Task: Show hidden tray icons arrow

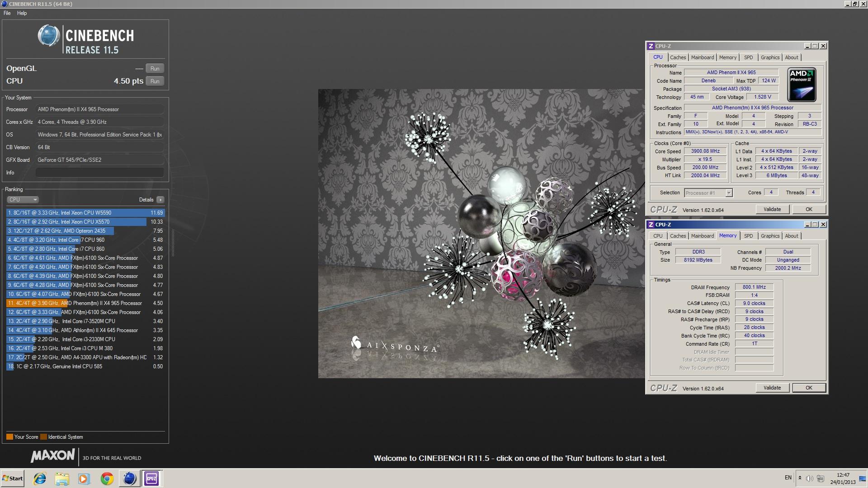Action: pos(800,478)
